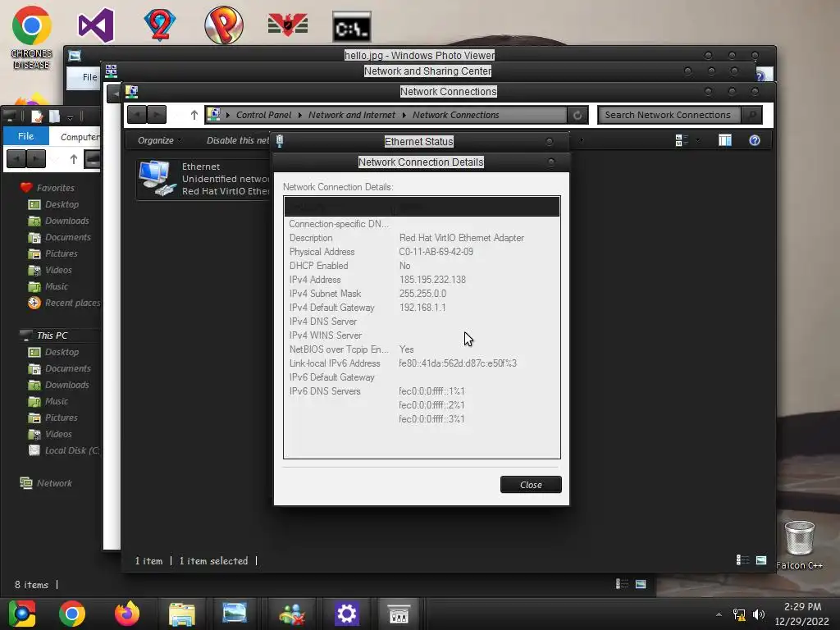Open the network tray icon

[739, 614]
